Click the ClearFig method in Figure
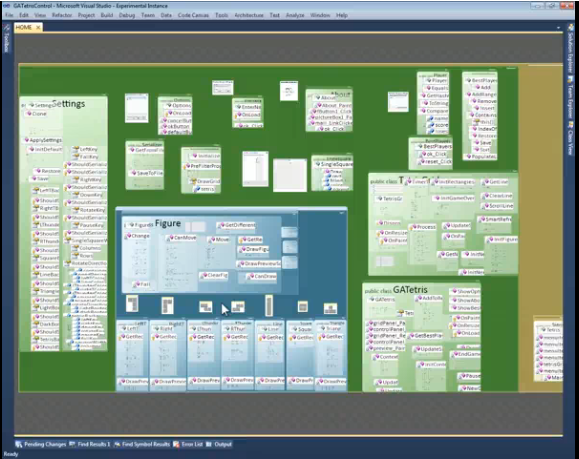 [215, 275]
